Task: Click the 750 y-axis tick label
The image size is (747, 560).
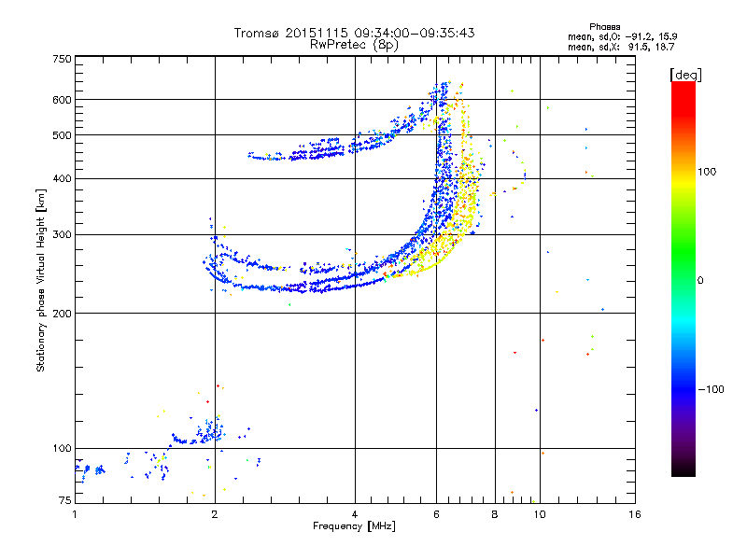Action: coord(62,59)
